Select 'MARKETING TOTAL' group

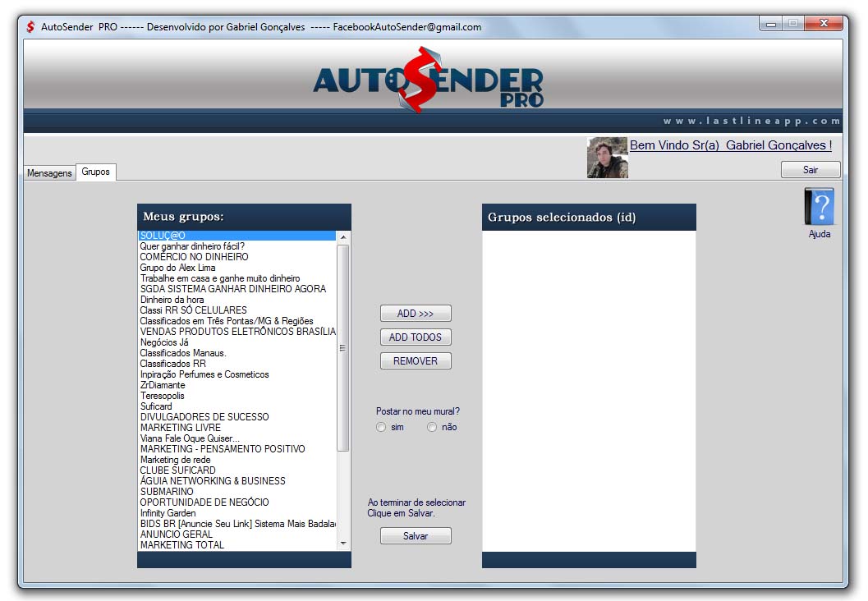coord(237,545)
